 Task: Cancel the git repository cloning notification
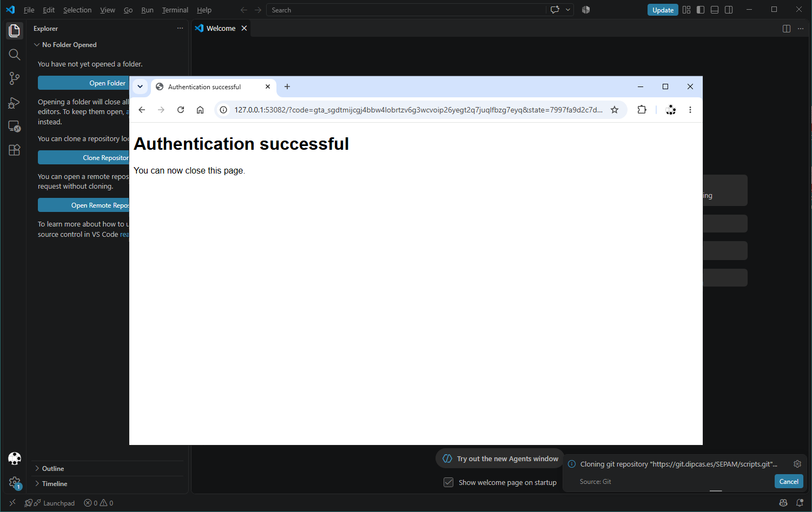(789, 481)
